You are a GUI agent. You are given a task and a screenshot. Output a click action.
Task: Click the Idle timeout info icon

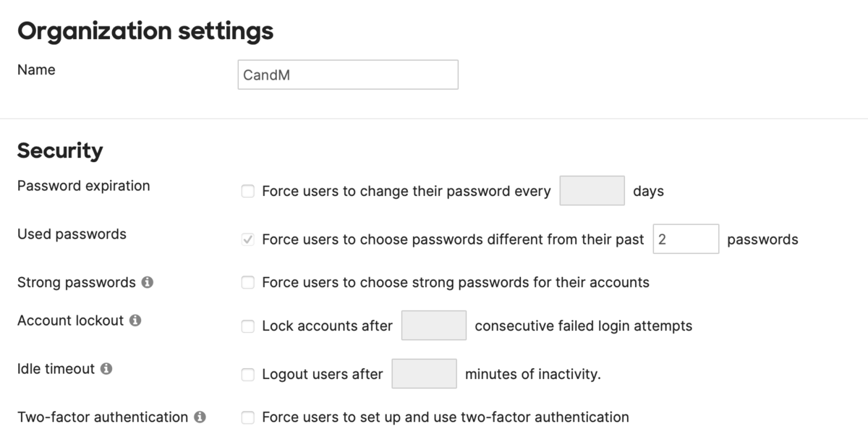click(x=106, y=369)
